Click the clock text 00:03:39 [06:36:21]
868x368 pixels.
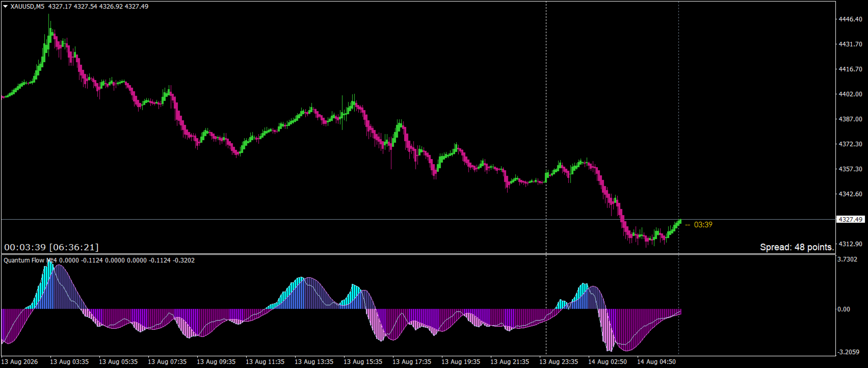coord(51,247)
